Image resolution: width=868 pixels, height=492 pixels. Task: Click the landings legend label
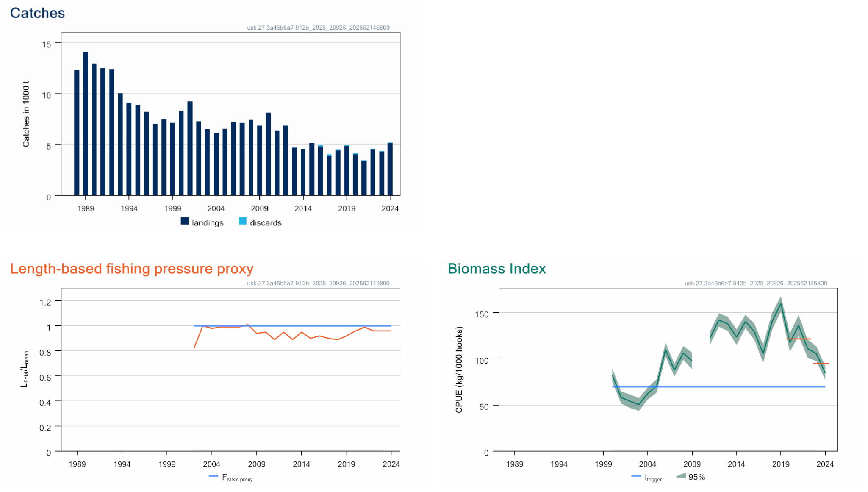[208, 222]
